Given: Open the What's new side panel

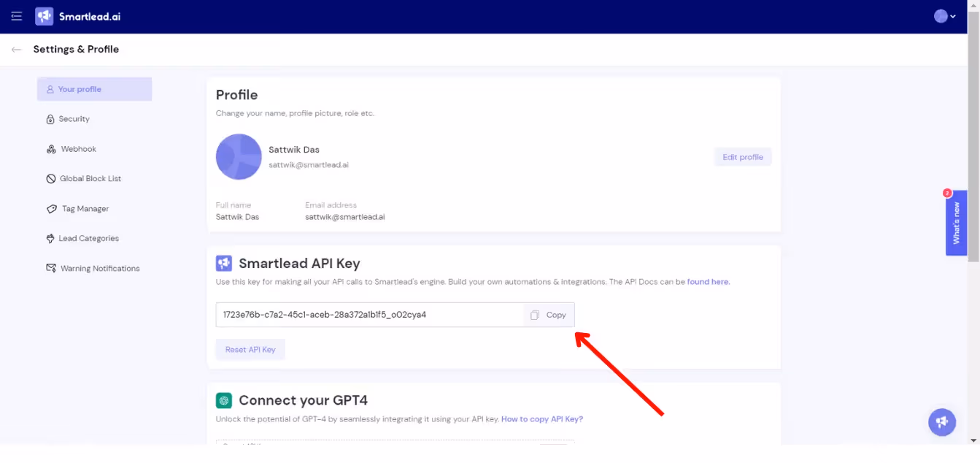Looking at the screenshot, I should coord(956,223).
